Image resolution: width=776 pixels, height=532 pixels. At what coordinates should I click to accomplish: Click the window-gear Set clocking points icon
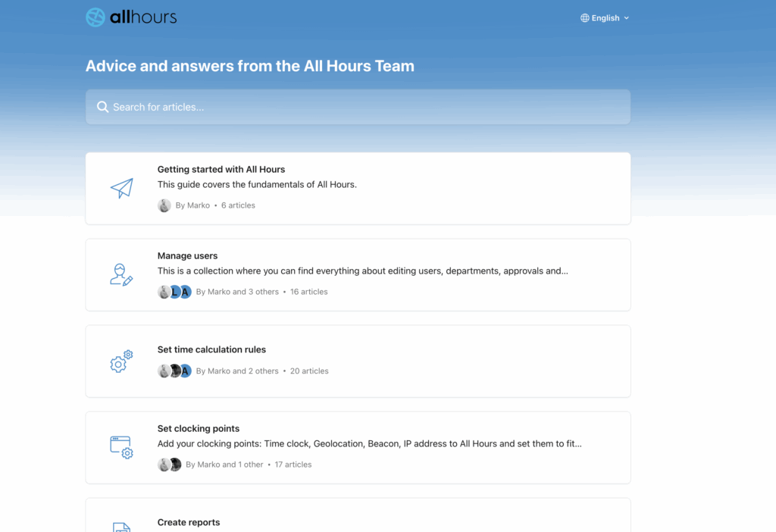(121, 447)
